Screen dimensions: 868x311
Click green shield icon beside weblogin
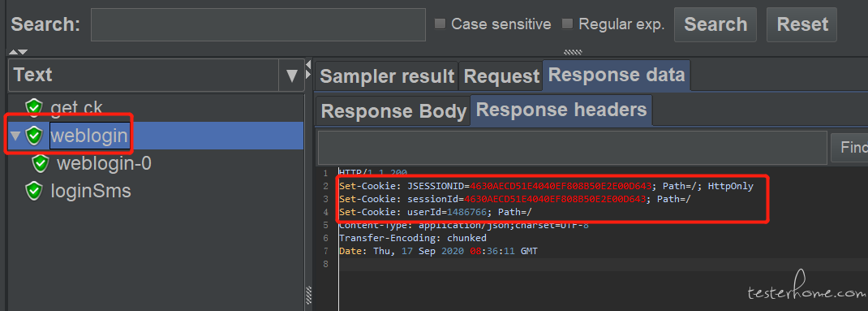(34, 136)
